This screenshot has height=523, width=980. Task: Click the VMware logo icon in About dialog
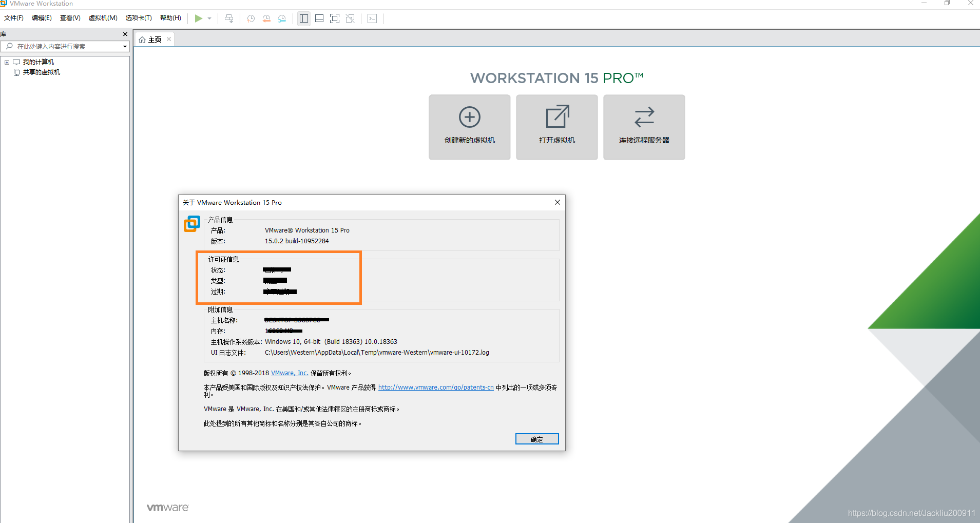click(x=192, y=224)
